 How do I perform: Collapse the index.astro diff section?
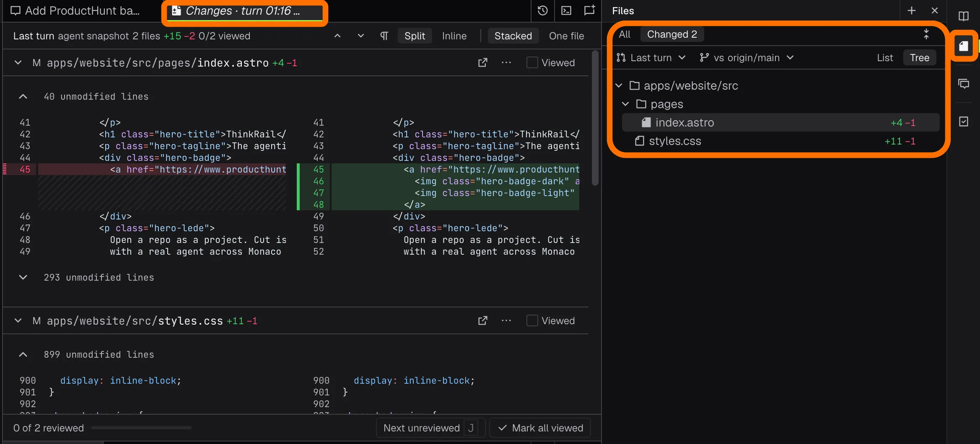pyautogui.click(x=18, y=63)
